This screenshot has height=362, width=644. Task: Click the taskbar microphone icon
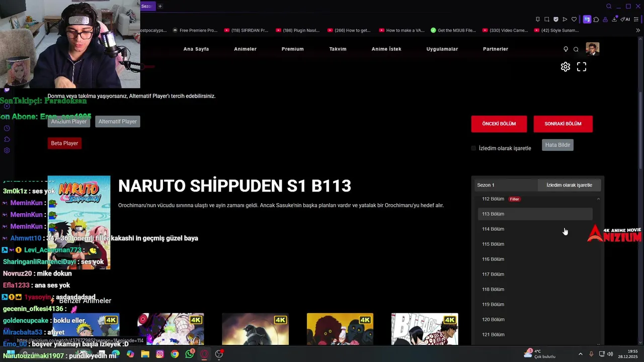pos(591,354)
